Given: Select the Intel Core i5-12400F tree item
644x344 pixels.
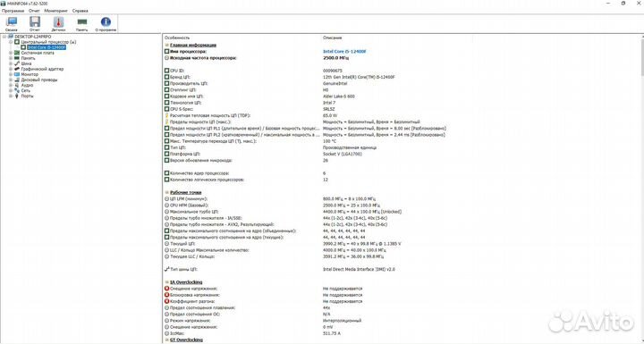Looking at the screenshot, I should point(47,47).
